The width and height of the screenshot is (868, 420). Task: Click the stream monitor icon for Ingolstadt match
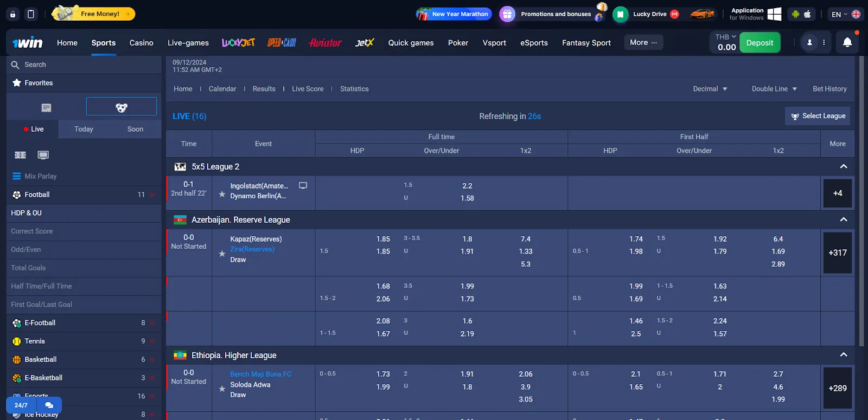pos(303,185)
